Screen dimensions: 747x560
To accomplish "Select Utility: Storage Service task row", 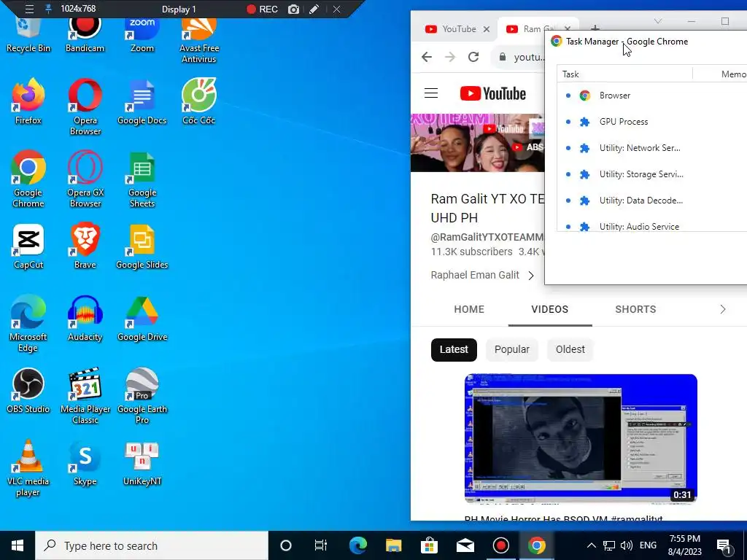I will pos(651,174).
